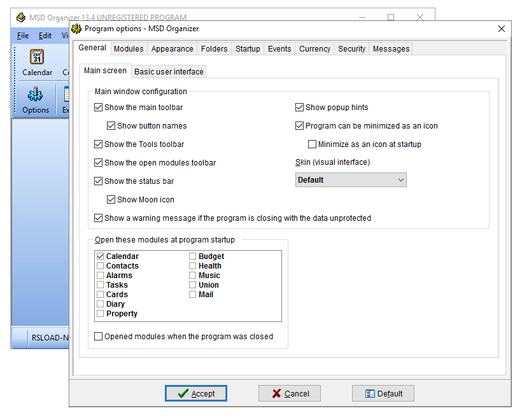Viewport: 529px width, 420px height.
Task: Open the Folders tab
Action: (215, 49)
